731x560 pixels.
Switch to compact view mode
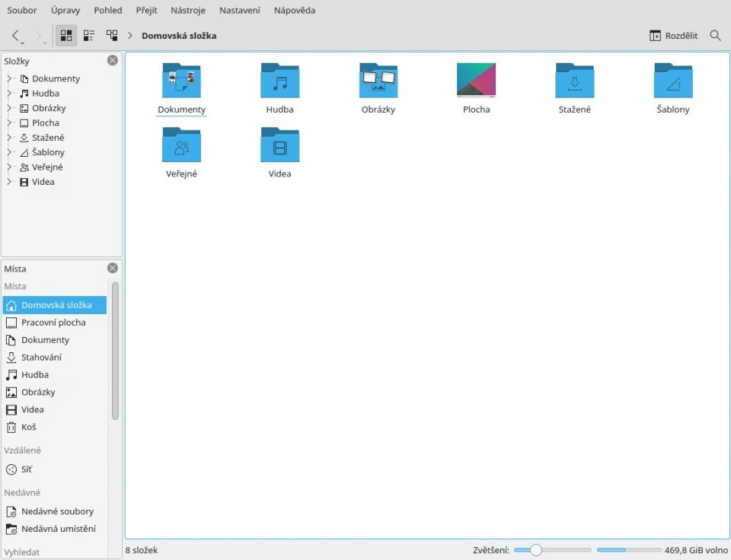click(x=89, y=36)
